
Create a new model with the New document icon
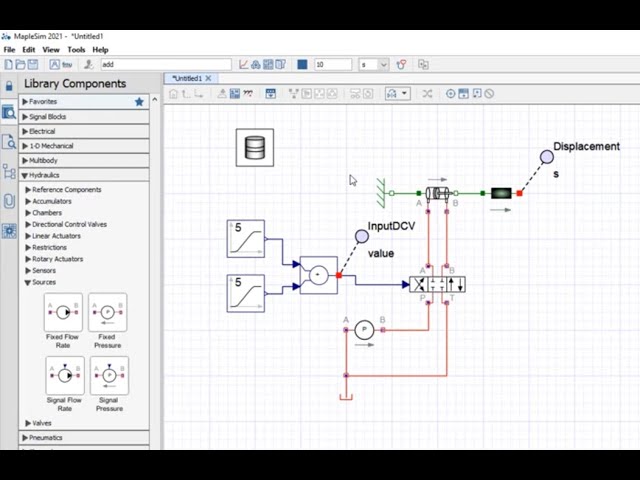[x=8, y=64]
